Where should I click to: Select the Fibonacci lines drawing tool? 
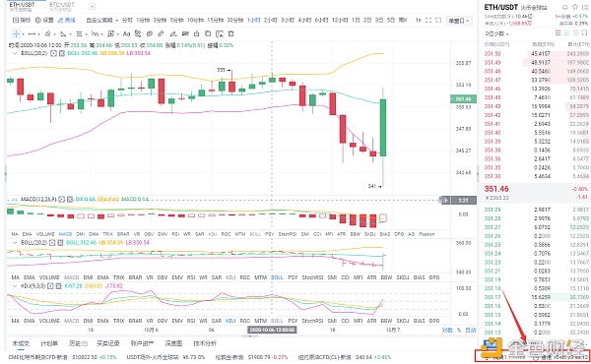79,33
